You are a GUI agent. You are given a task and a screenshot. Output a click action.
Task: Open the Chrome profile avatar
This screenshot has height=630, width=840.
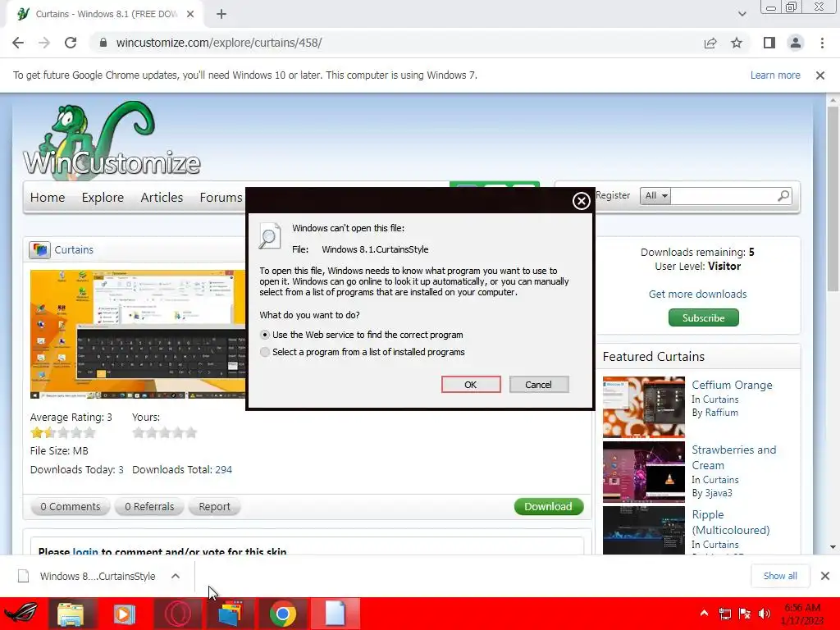pos(796,43)
